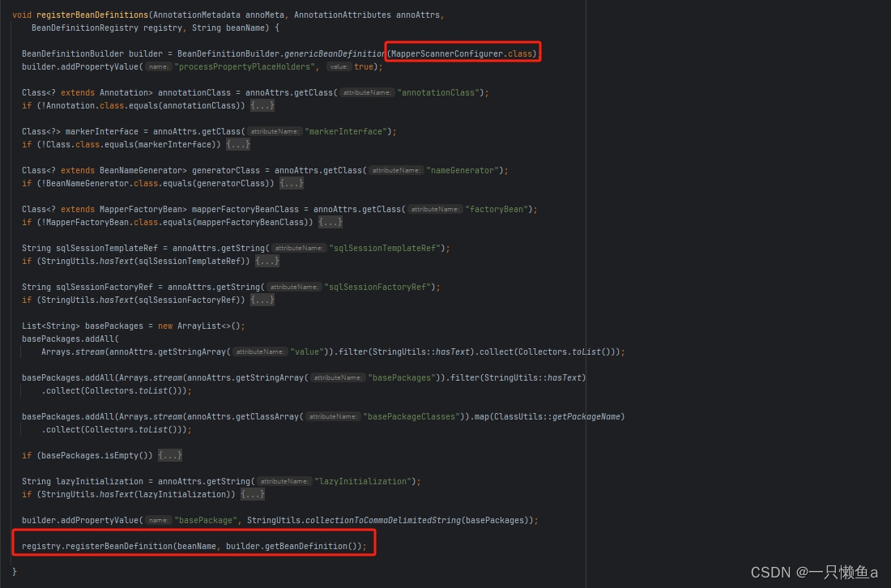
Task: Expand collapsed code after sqlSessionTemplateRef hasText check
Action: (267, 261)
